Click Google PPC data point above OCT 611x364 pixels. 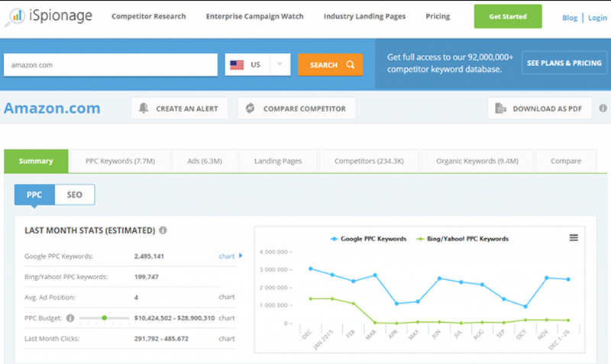525,307
